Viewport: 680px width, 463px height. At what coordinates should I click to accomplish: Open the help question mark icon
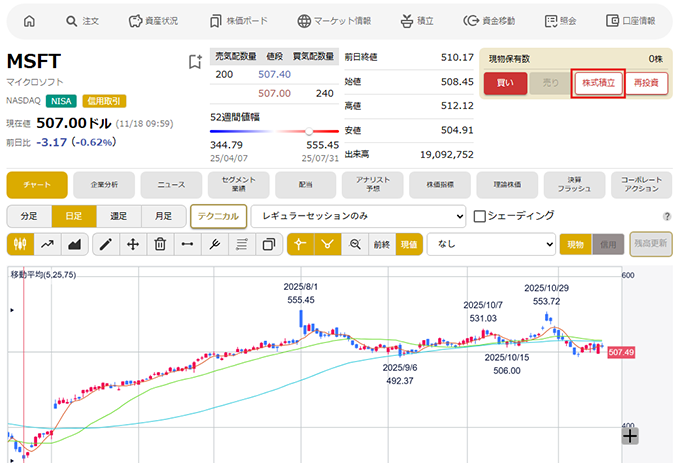[667, 216]
